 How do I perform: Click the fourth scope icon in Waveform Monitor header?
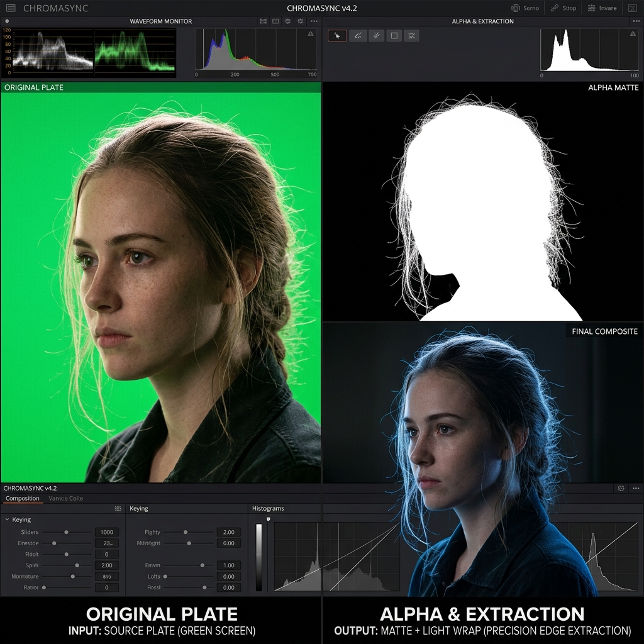pos(300,21)
